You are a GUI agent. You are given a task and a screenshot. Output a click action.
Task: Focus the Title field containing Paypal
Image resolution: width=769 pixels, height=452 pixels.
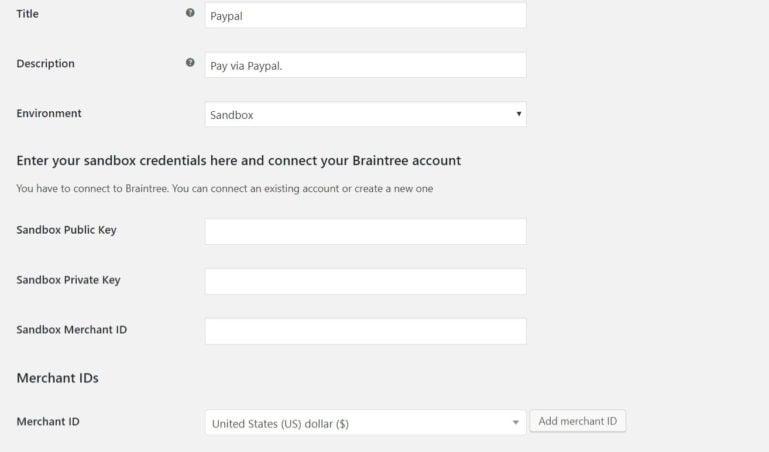click(365, 15)
